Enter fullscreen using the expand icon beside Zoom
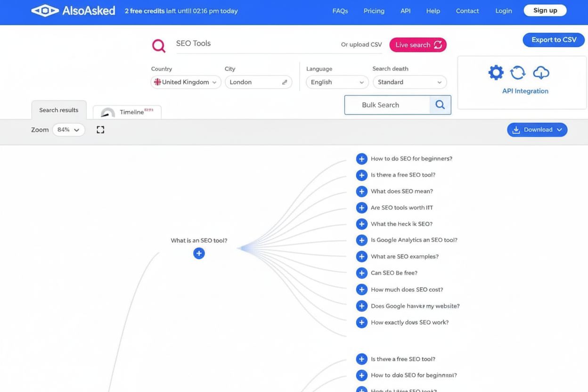This screenshot has width=588, height=392. click(100, 129)
